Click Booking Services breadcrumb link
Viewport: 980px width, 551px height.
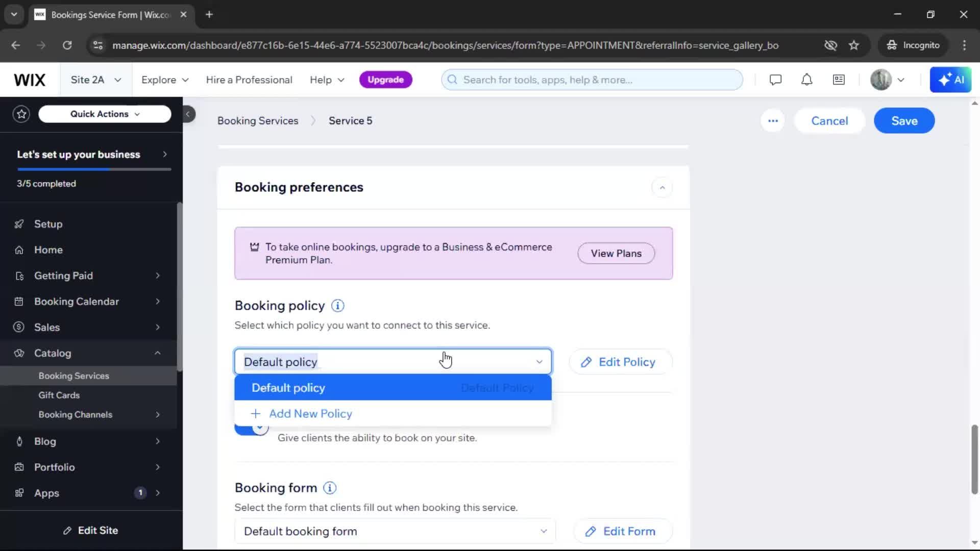click(258, 121)
